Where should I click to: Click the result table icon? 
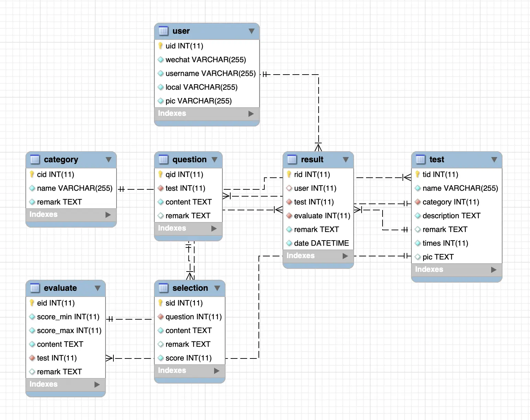292,159
